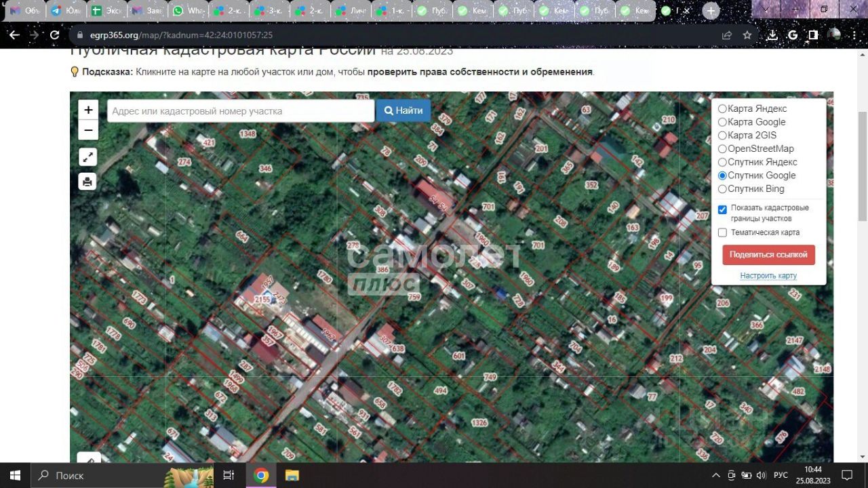Image resolution: width=868 pixels, height=488 pixels.
Task: Select Спутник Bing radio option
Action: click(722, 189)
